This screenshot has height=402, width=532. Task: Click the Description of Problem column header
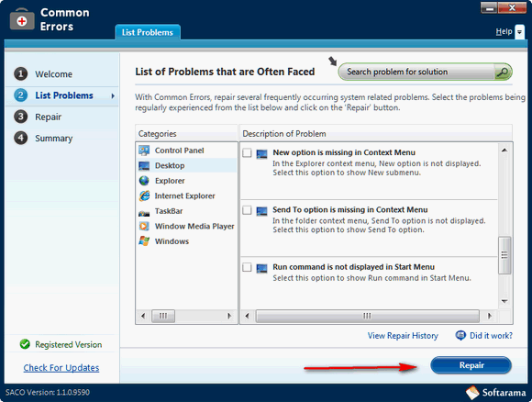tap(376, 133)
